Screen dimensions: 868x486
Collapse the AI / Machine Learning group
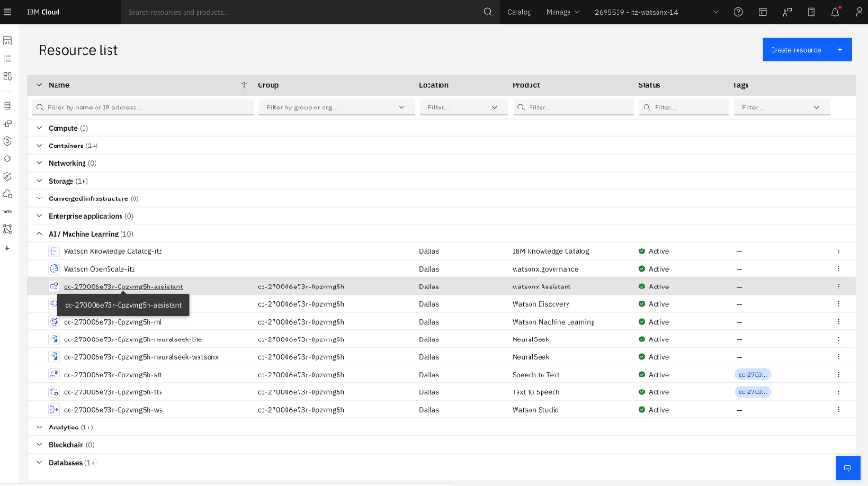[x=39, y=234]
